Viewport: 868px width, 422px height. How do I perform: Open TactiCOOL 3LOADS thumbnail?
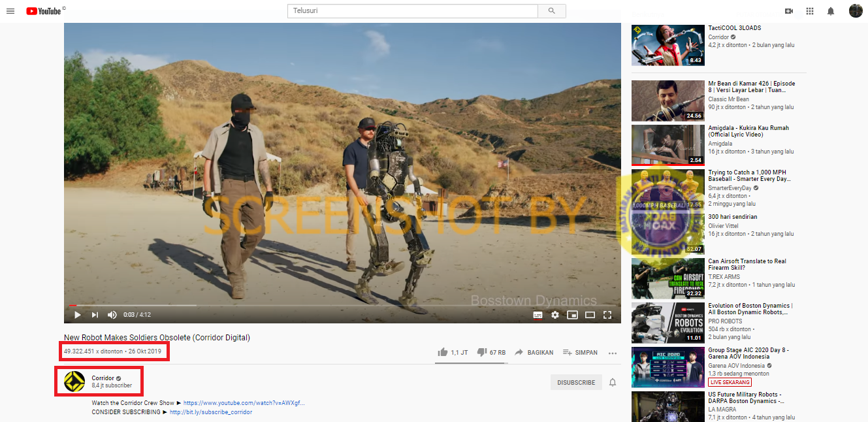pyautogui.click(x=667, y=44)
